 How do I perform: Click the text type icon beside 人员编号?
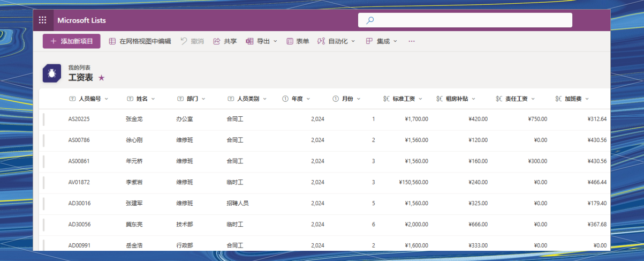point(73,99)
